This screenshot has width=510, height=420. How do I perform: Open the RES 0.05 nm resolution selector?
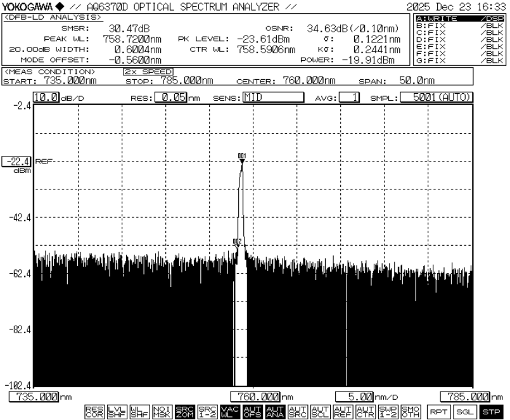point(170,98)
